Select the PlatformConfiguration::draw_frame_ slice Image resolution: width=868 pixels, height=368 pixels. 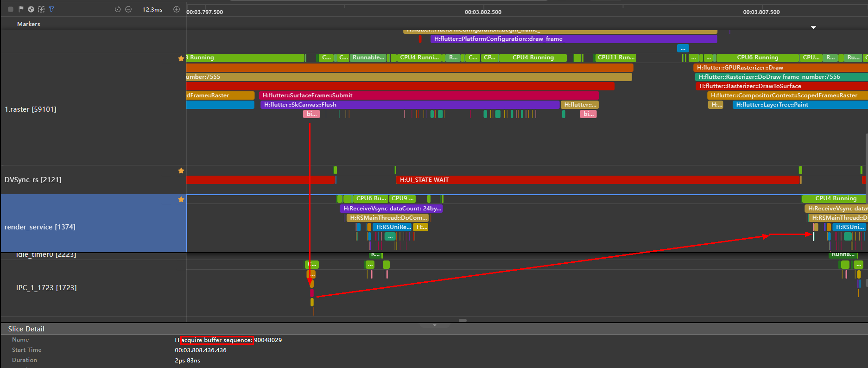pyautogui.click(x=574, y=39)
